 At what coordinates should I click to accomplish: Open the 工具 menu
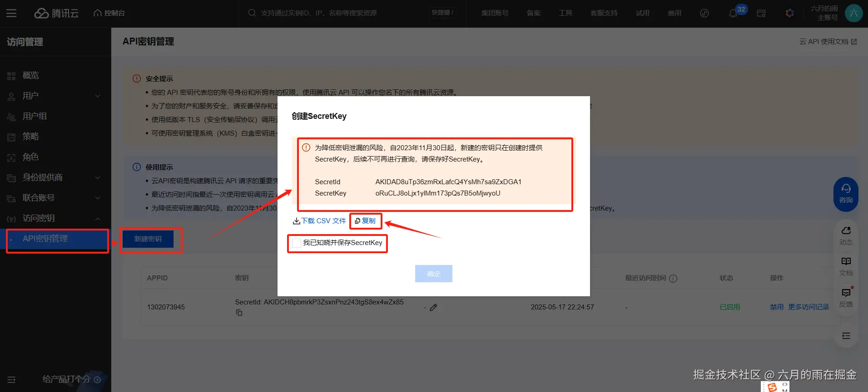(565, 13)
